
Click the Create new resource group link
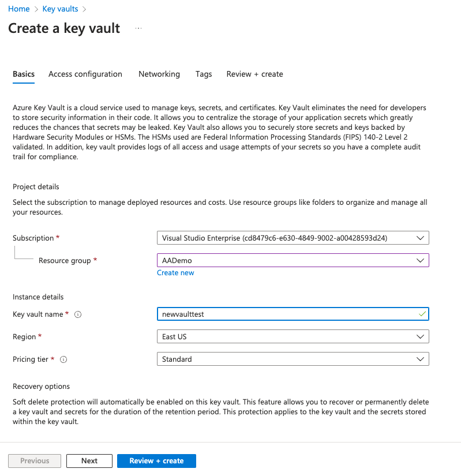click(x=175, y=273)
